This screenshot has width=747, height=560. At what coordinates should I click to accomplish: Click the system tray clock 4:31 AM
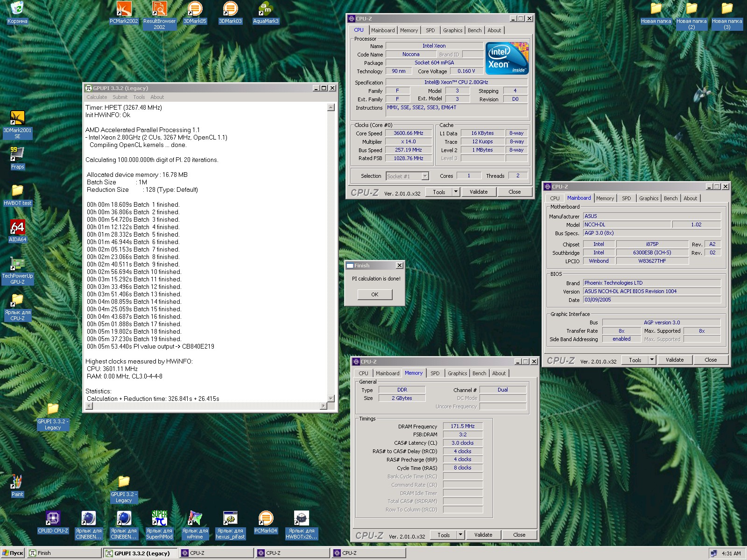[x=731, y=553]
